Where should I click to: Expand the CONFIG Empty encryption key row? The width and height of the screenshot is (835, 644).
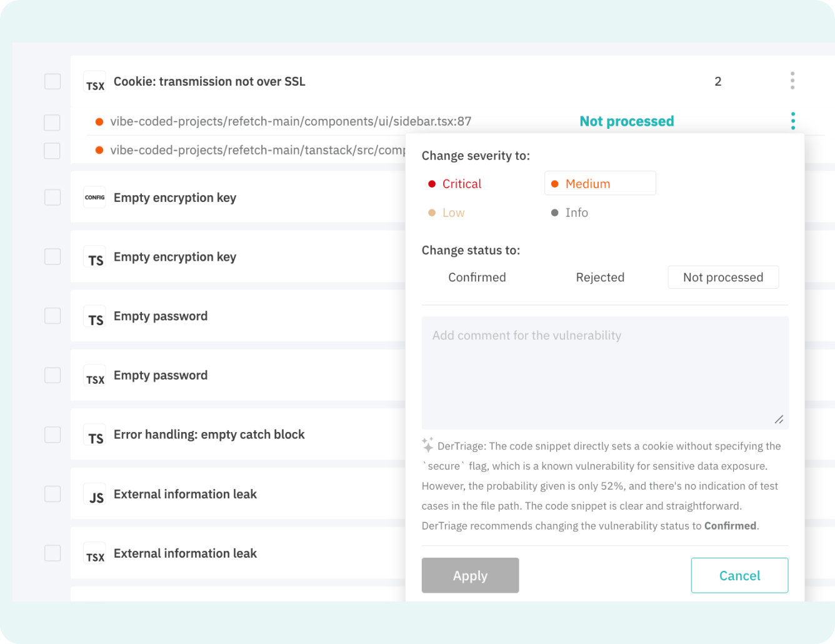click(175, 198)
